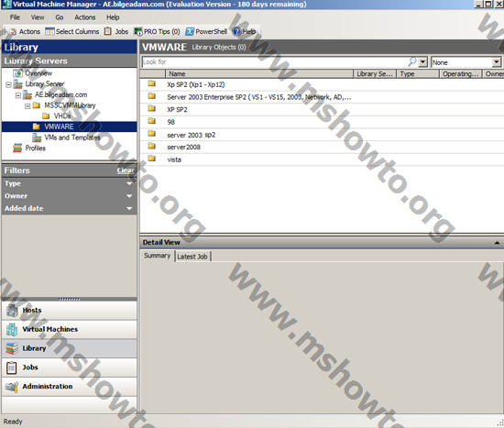Open the search options dropdown arrow

tap(423, 62)
